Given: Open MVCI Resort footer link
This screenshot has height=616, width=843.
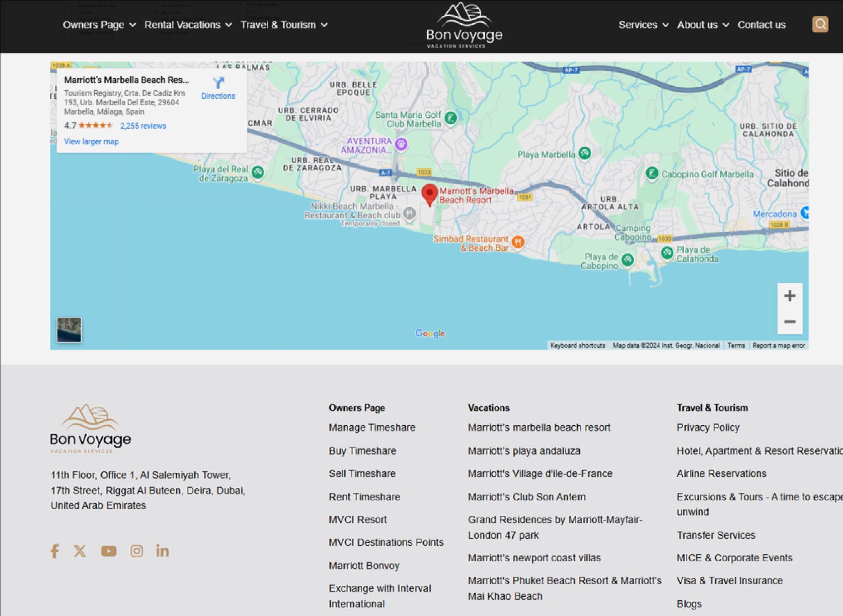Looking at the screenshot, I should tap(358, 519).
